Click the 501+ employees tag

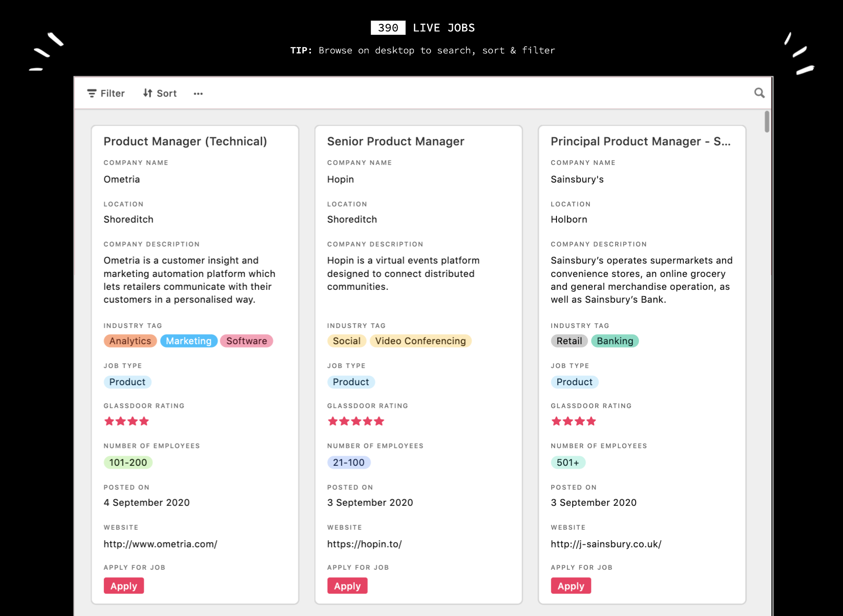coord(568,462)
